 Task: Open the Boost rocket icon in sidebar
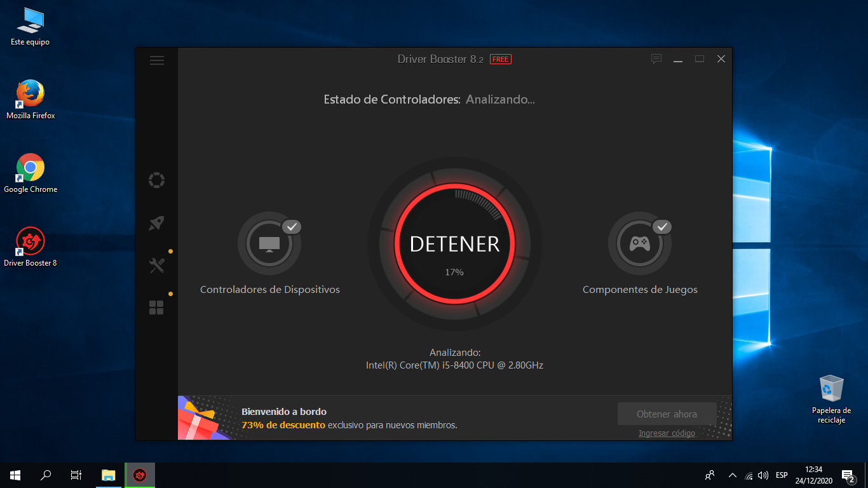click(156, 222)
